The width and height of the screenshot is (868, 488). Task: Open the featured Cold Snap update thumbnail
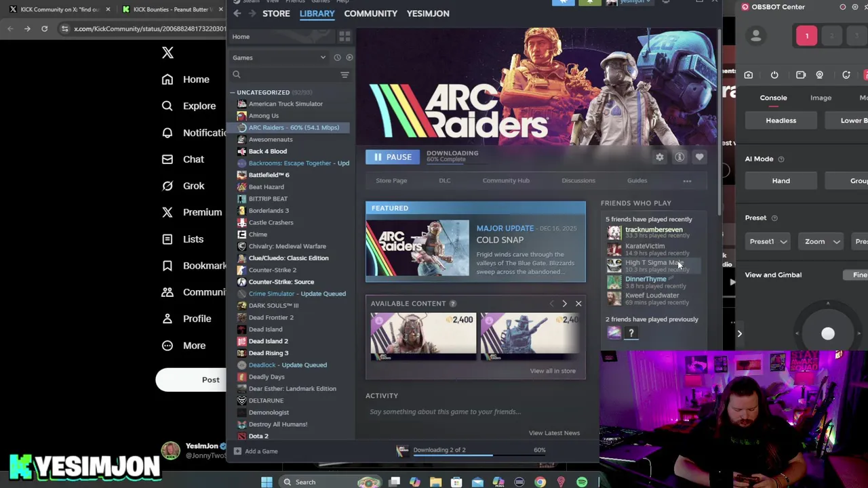click(417, 247)
